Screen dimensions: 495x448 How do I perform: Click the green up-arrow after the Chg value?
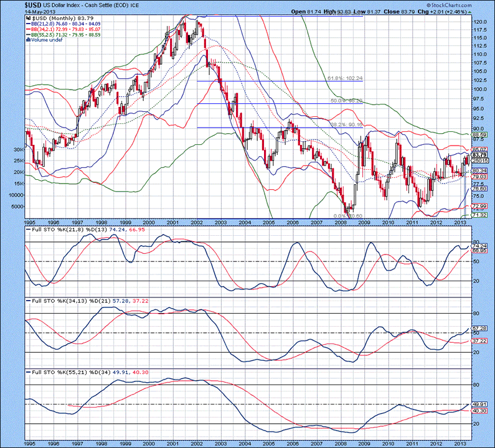tap(469, 12)
